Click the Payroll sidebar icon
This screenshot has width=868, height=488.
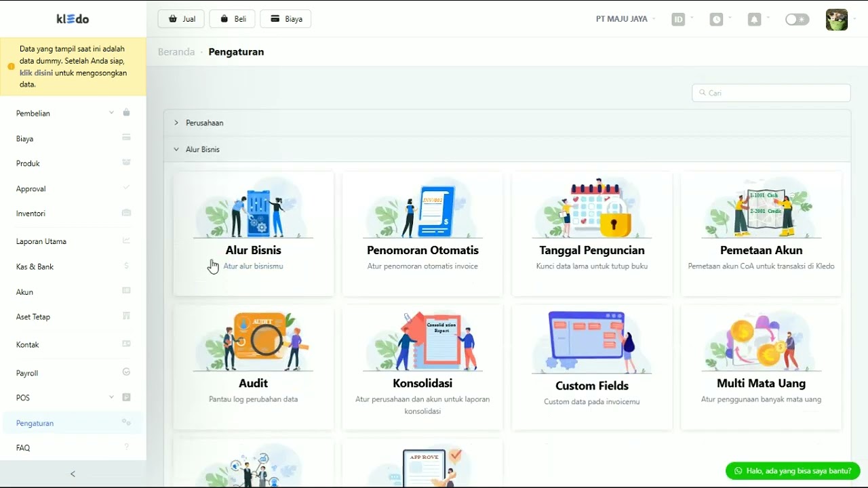(x=126, y=371)
